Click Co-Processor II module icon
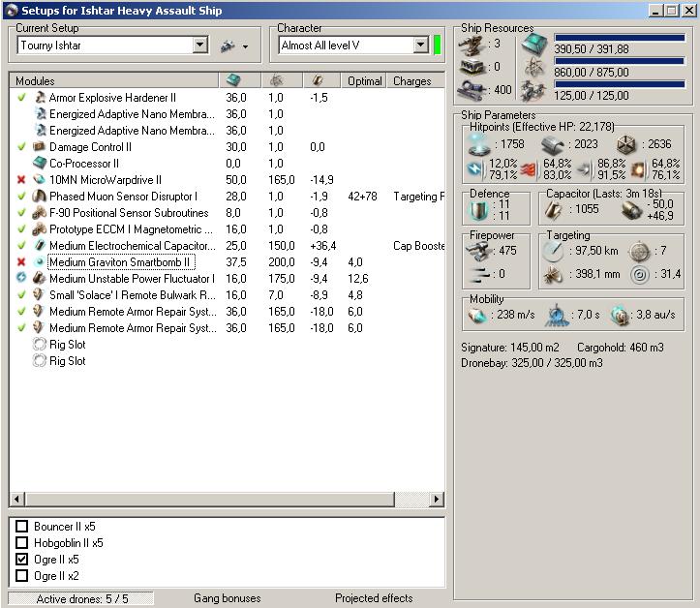 click(x=40, y=163)
